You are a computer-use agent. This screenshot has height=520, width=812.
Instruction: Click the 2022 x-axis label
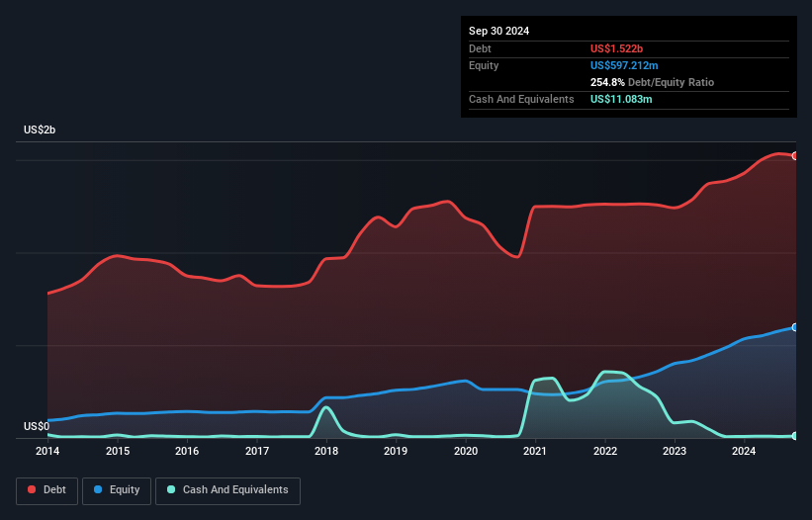[605, 451]
